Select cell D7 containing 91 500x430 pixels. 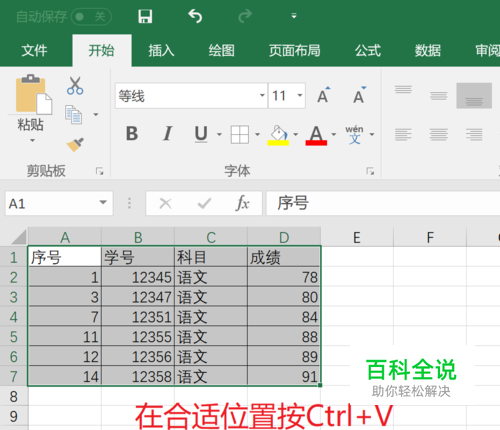point(284,376)
